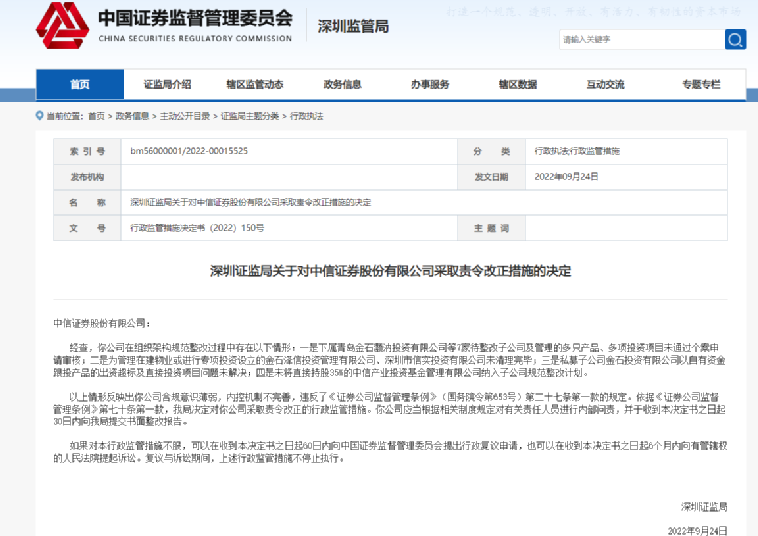Click the 深圳监管局 header label
The image size is (758, 536).
pyautogui.click(x=353, y=27)
